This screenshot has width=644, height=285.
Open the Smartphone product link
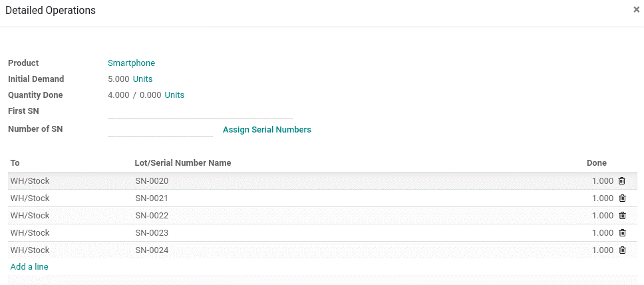pos(132,63)
